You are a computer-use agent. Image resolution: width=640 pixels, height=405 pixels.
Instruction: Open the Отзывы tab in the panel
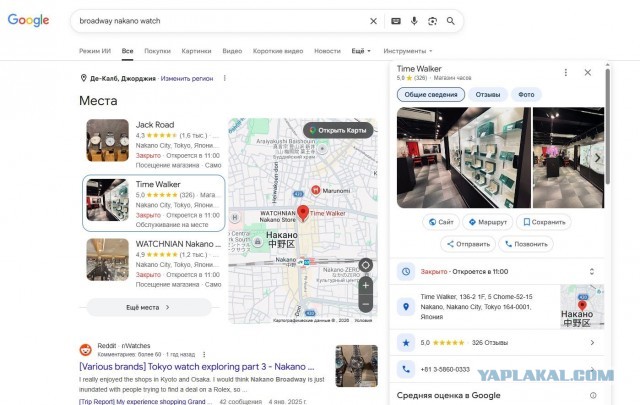point(487,95)
